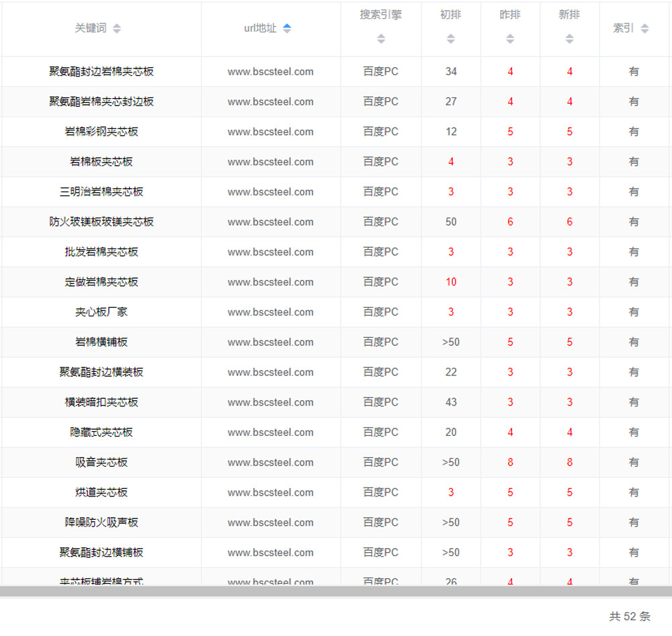Sort rankings by 新排 arrows icon

point(569,39)
